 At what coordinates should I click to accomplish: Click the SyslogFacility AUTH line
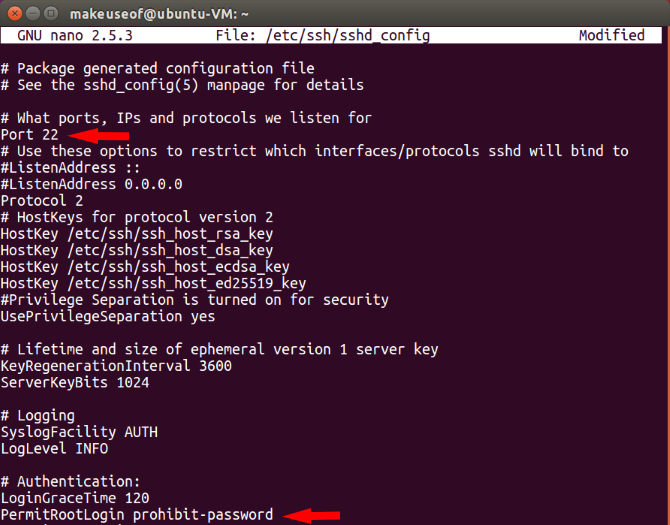[79, 432]
